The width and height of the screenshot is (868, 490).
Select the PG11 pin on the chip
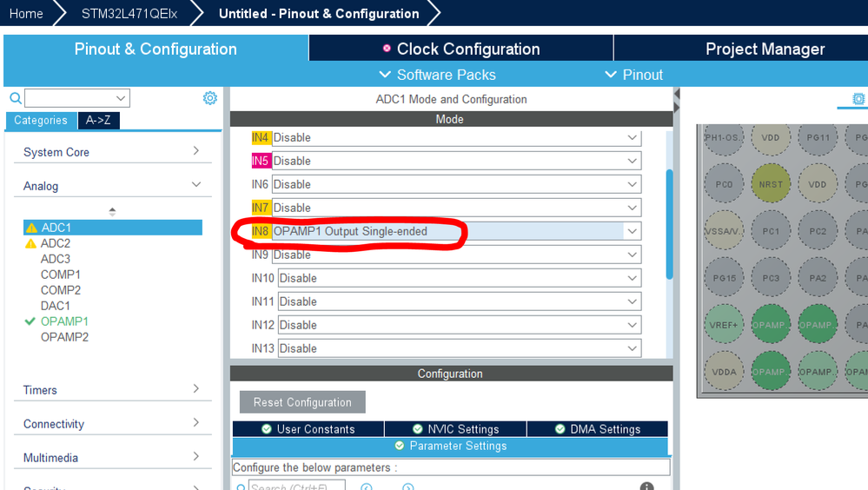click(818, 137)
